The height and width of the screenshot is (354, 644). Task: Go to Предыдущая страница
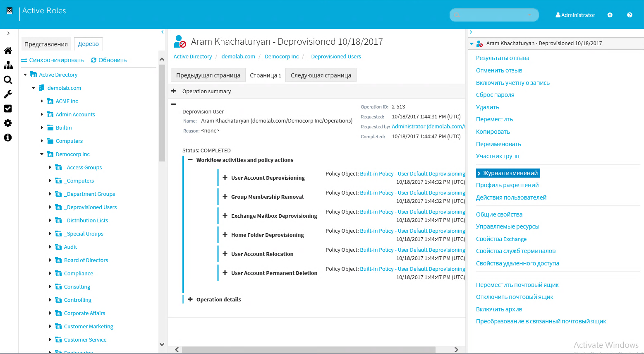tap(208, 75)
